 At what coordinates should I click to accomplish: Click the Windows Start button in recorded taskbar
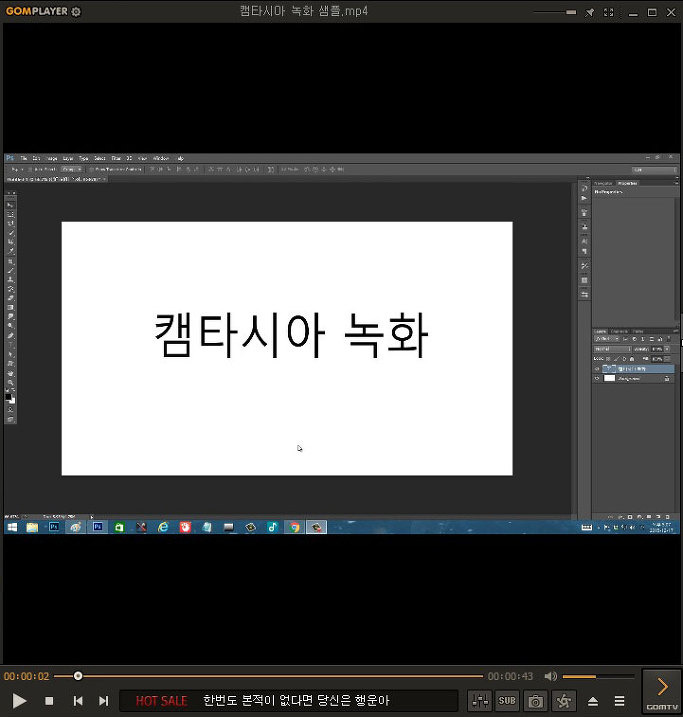(12, 527)
